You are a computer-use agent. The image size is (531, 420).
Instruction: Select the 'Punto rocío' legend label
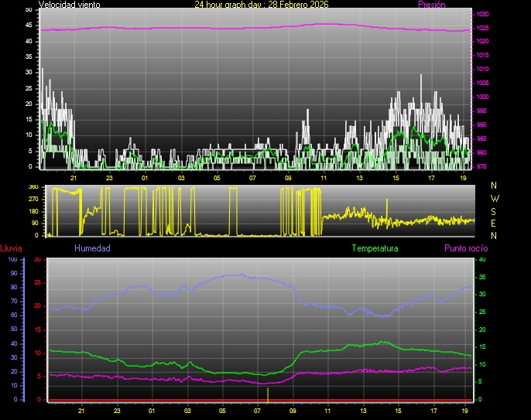465,248
